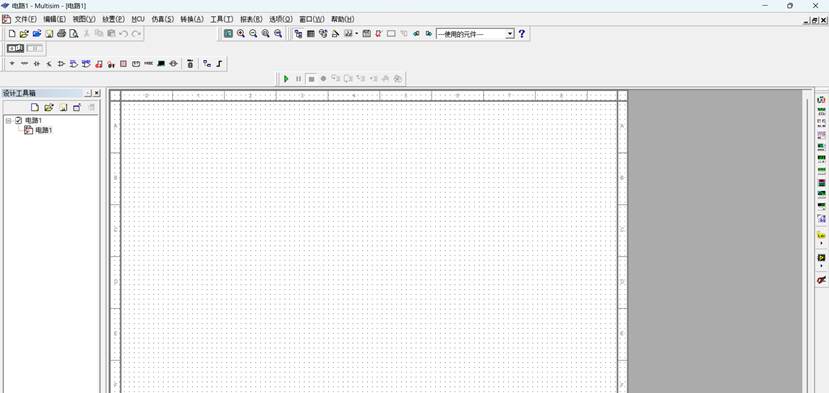
Task: Click the Print icon in the toolbar
Action: coord(61,34)
